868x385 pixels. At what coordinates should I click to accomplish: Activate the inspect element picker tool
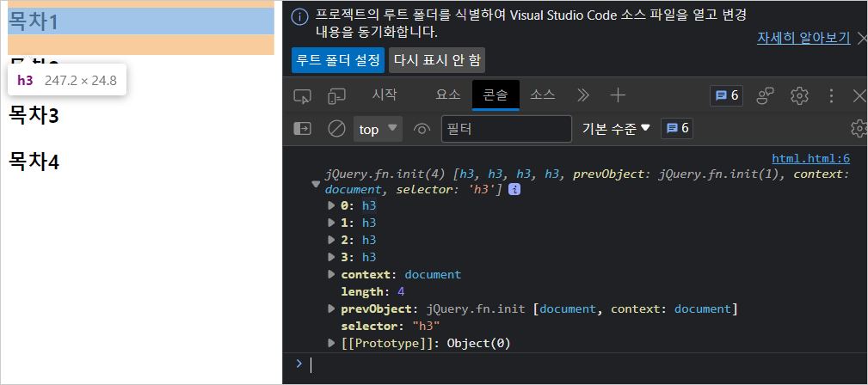point(302,96)
